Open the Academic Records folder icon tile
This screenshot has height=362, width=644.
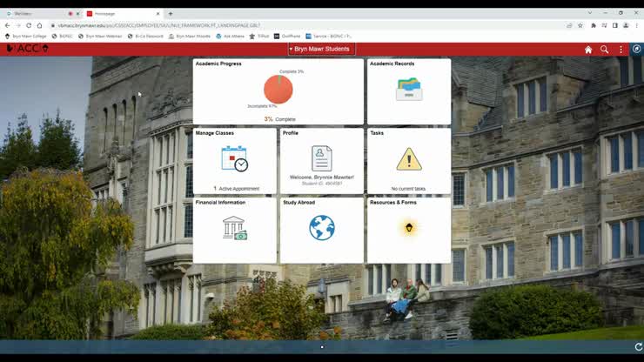click(409, 90)
